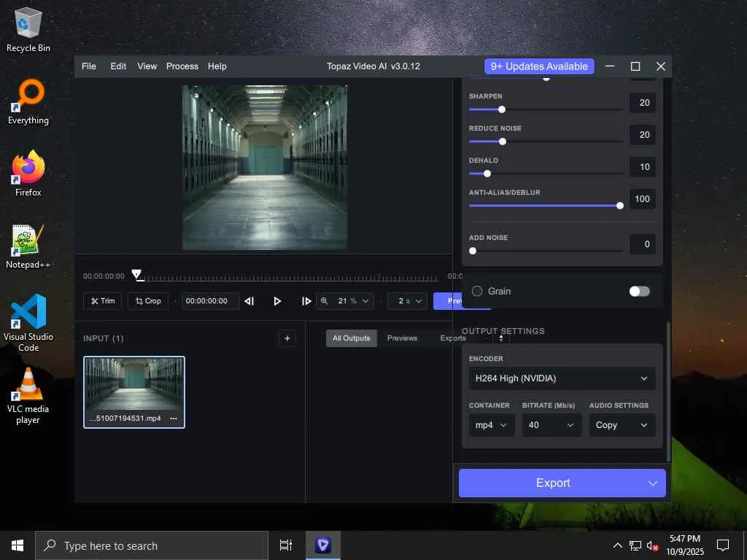Select the Grain radio circle
This screenshot has width=747, height=560.
coord(477,291)
